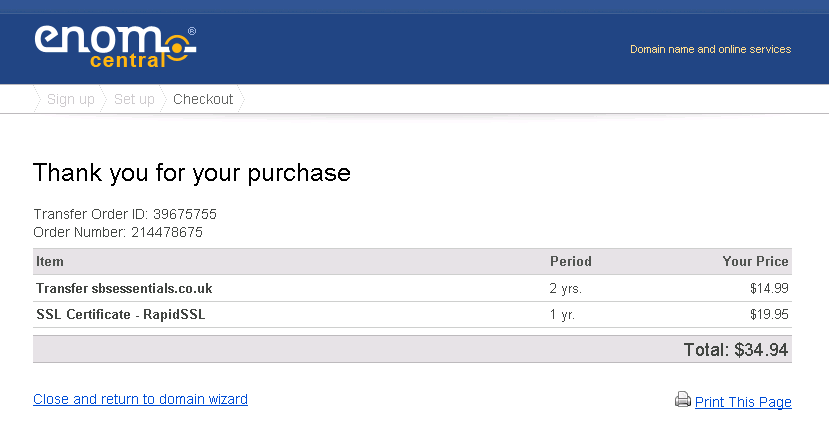Click the Item column header
Screen dimensions: 829x431
50,261
